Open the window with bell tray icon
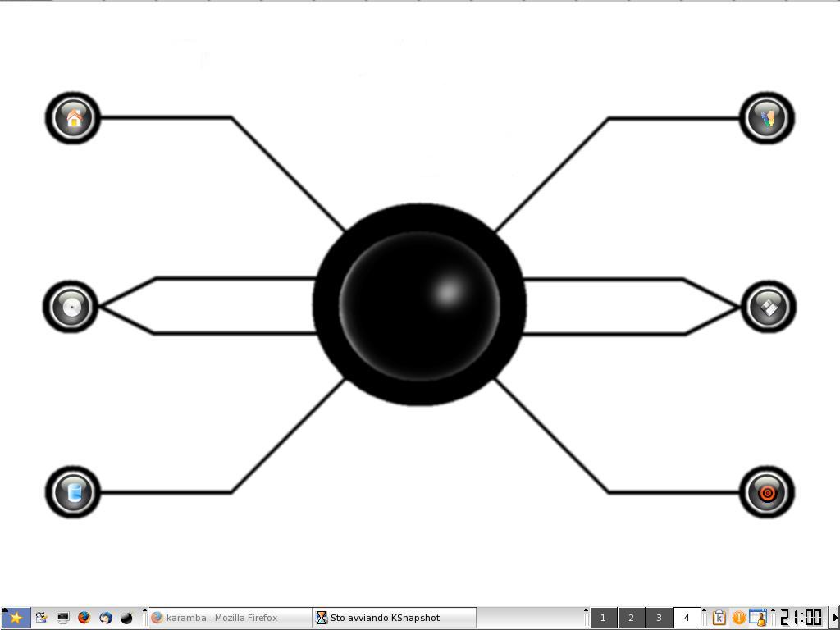The height and width of the screenshot is (630, 840). (x=758, y=618)
